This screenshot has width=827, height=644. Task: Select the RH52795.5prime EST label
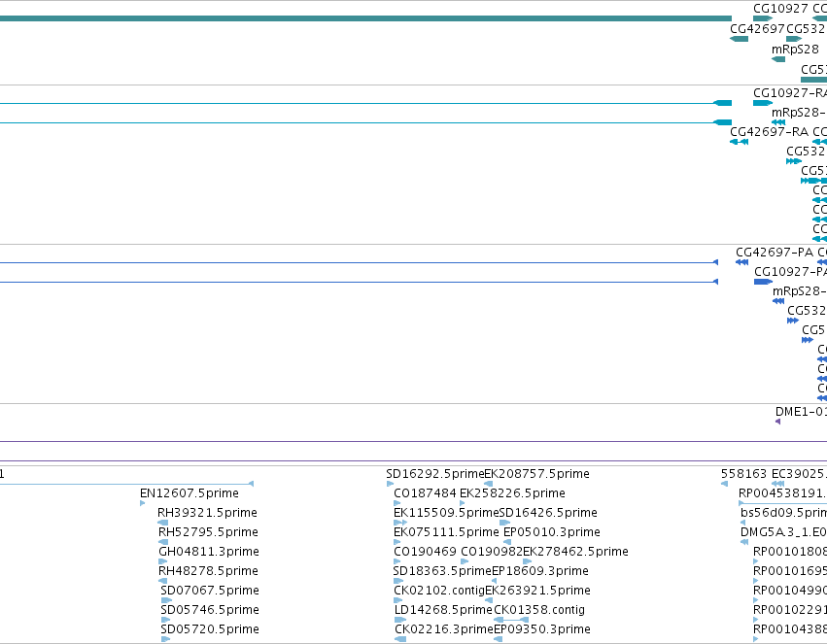pyautogui.click(x=208, y=532)
